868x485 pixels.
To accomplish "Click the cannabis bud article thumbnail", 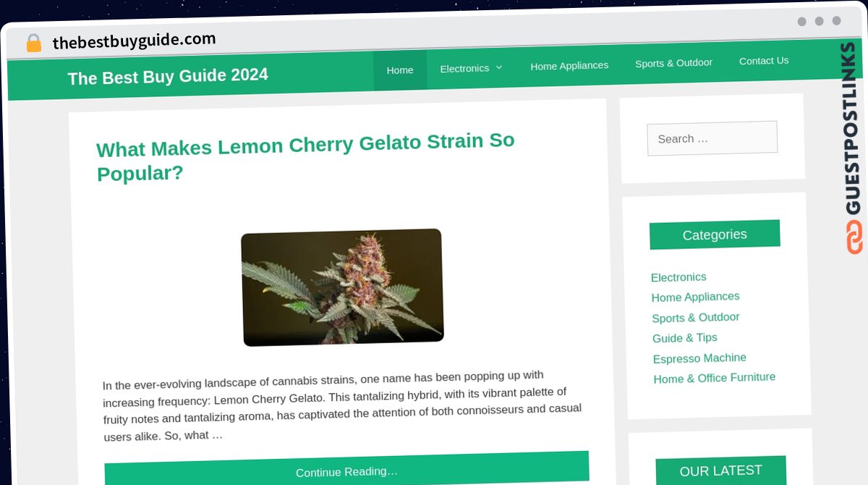I will coord(342,287).
